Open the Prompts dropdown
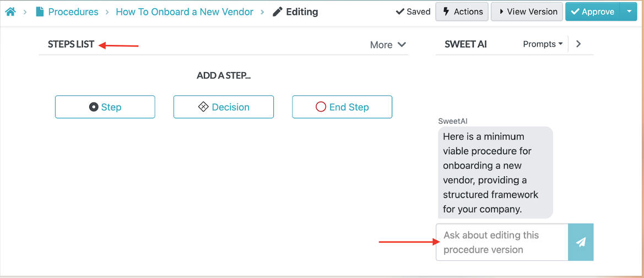The height and width of the screenshot is (278, 644). point(543,44)
